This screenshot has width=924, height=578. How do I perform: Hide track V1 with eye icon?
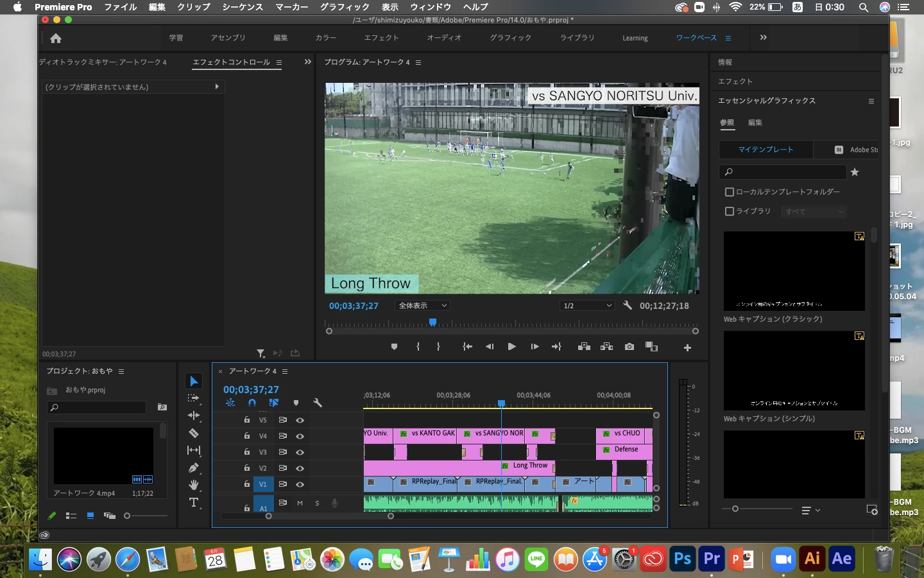pos(300,484)
